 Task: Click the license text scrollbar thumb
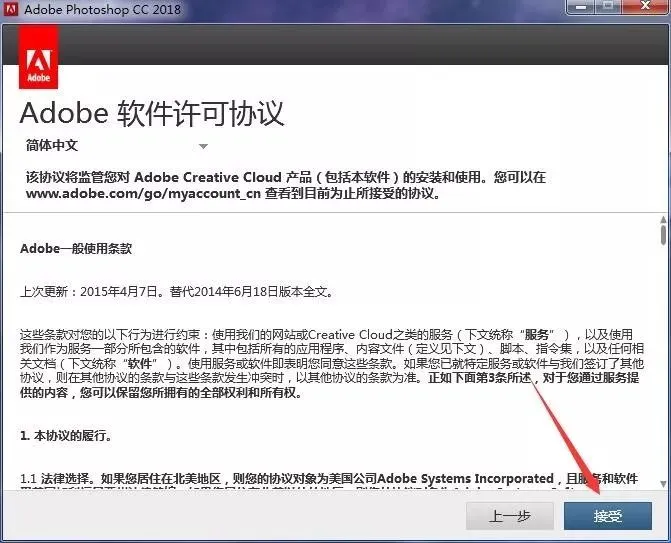click(663, 235)
